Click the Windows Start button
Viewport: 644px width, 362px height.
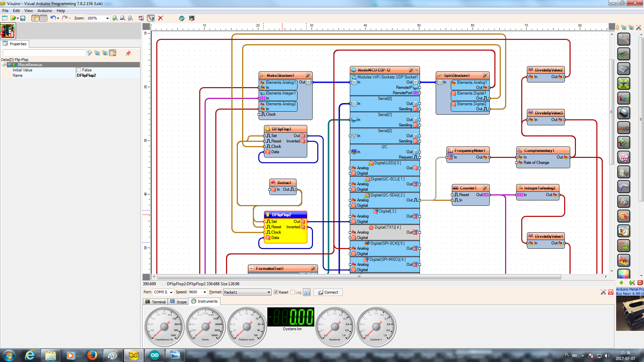(9, 355)
